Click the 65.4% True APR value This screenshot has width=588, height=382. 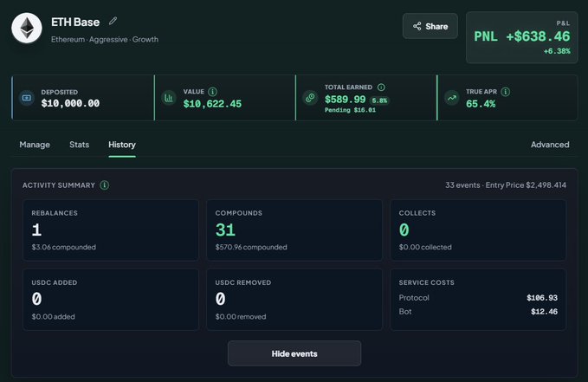(481, 104)
